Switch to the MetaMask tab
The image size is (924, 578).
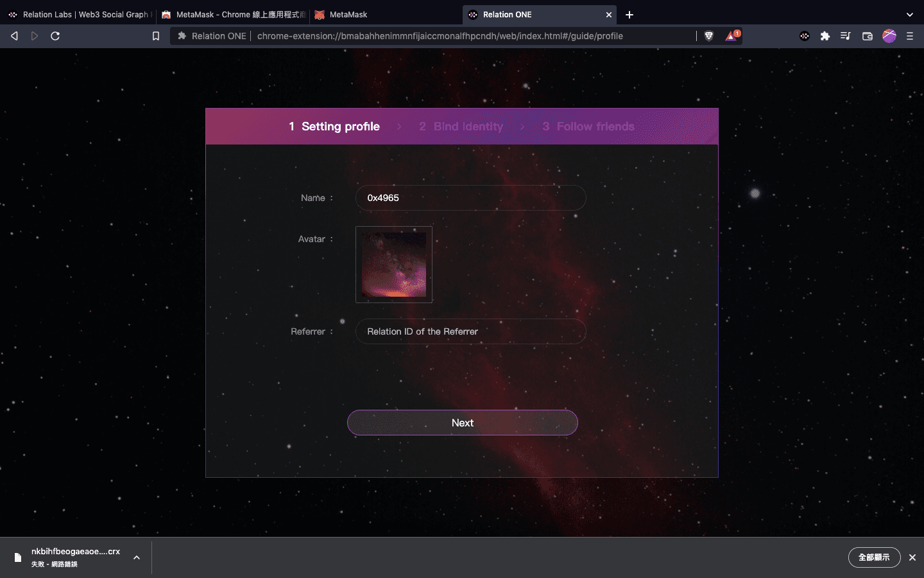click(385, 14)
